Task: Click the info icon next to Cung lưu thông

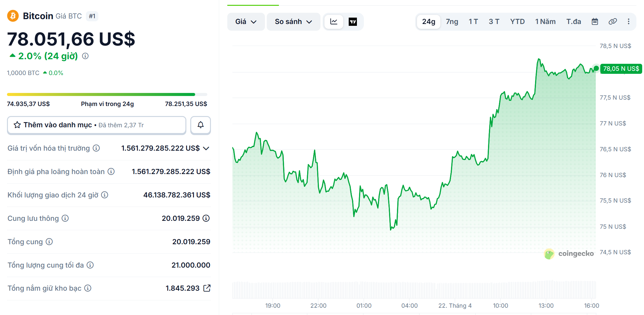Action: pos(65,218)
